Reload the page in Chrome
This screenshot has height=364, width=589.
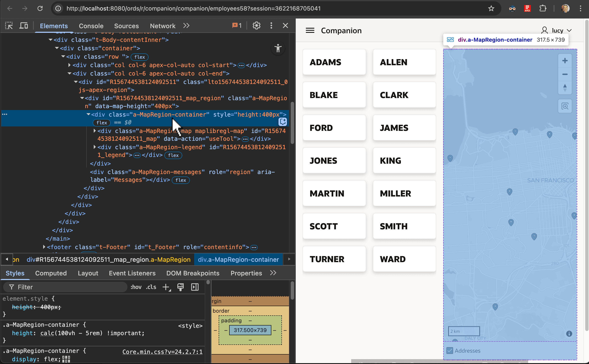click(40, 9)
